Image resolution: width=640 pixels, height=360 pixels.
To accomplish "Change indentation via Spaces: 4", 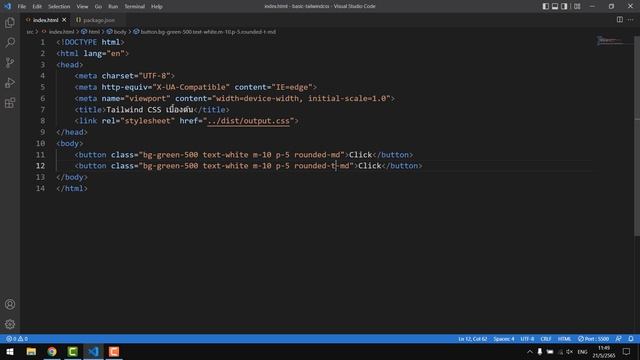I will (504, 339).
